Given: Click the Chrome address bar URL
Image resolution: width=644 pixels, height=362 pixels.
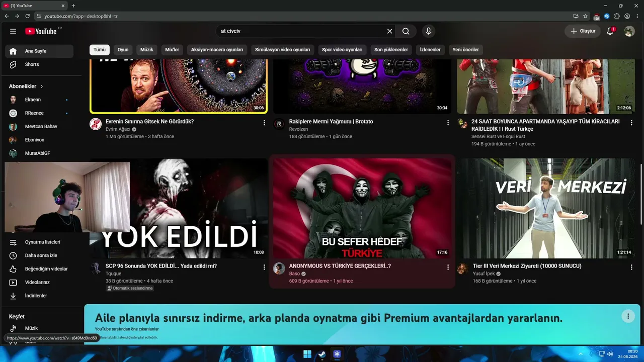Looking at the screenshot, I should pos(81,16).
